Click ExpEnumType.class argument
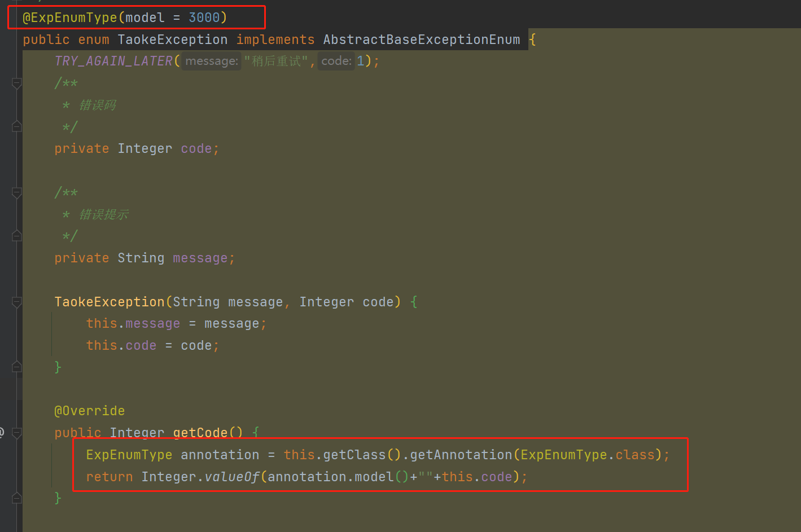801x532 pixels. click(x=588, y=455)
